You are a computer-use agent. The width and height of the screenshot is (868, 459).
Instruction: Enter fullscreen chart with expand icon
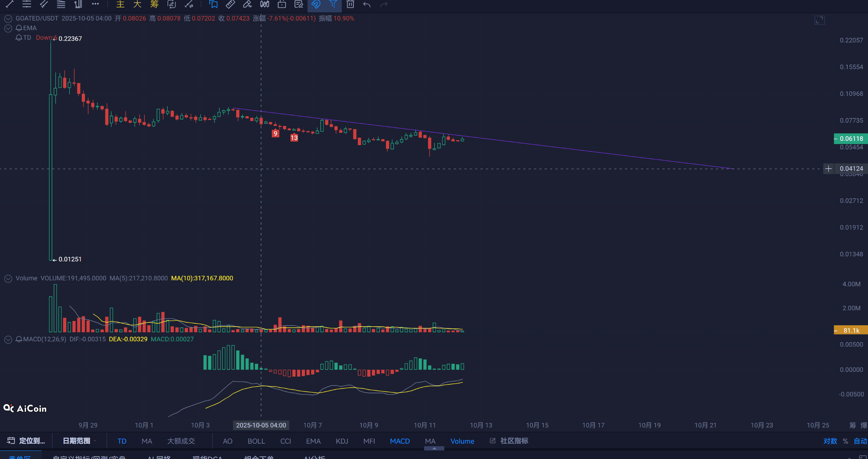point(819,20)
